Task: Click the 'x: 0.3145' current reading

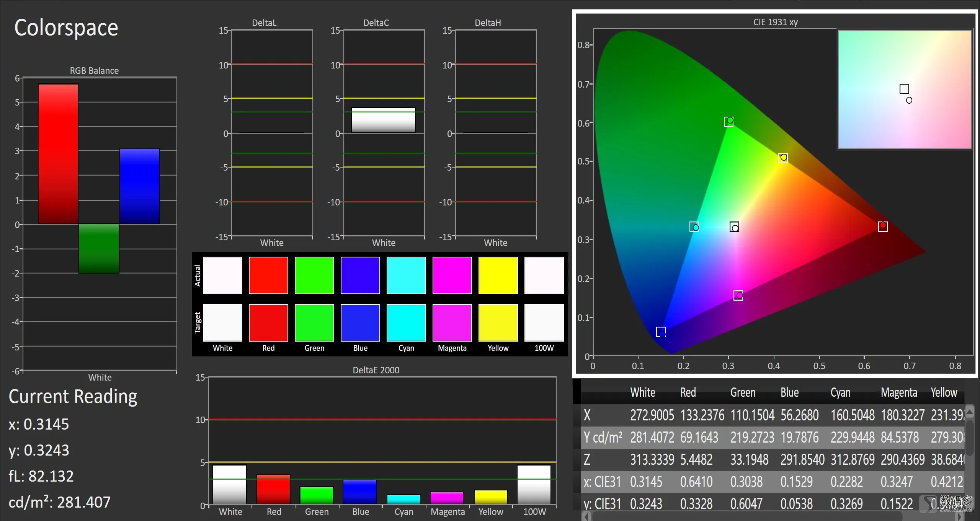Action: pos(39,424)
